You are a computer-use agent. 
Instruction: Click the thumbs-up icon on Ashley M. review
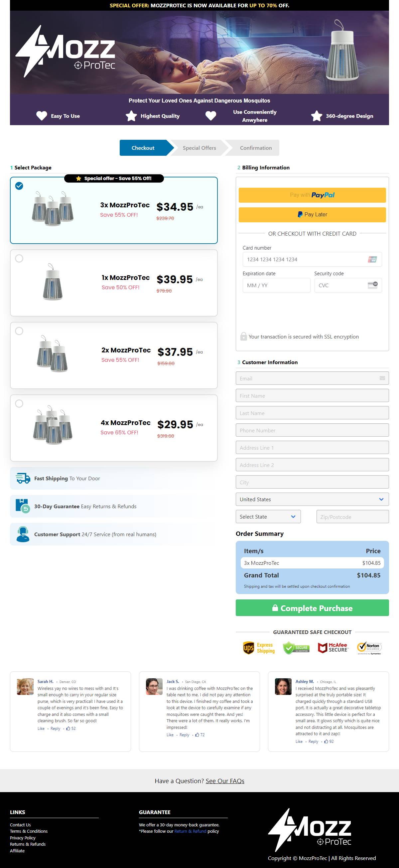(326, 741)
